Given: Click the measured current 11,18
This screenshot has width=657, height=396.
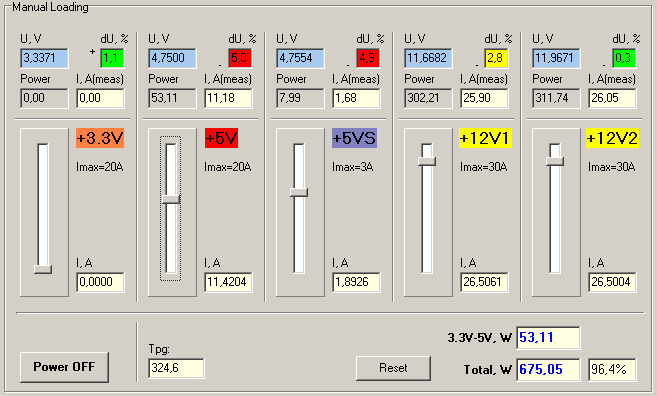Looking at the screenshot, I should [x=228, y=98].
